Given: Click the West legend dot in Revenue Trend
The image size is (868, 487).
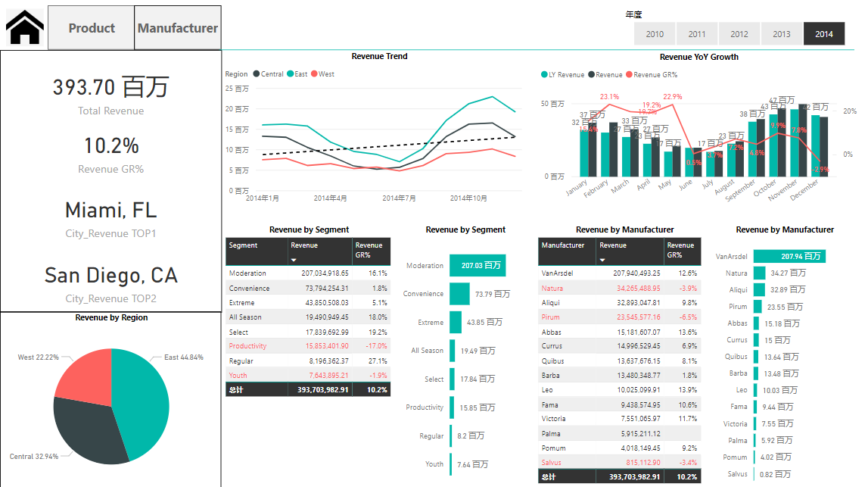Looking at the screenshot, I should coord(314,73).
